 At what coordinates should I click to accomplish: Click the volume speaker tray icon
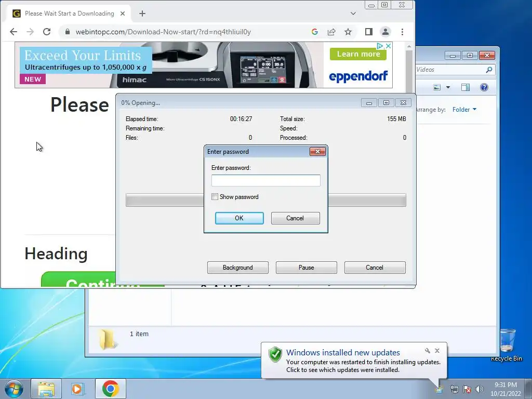point(479,389)
